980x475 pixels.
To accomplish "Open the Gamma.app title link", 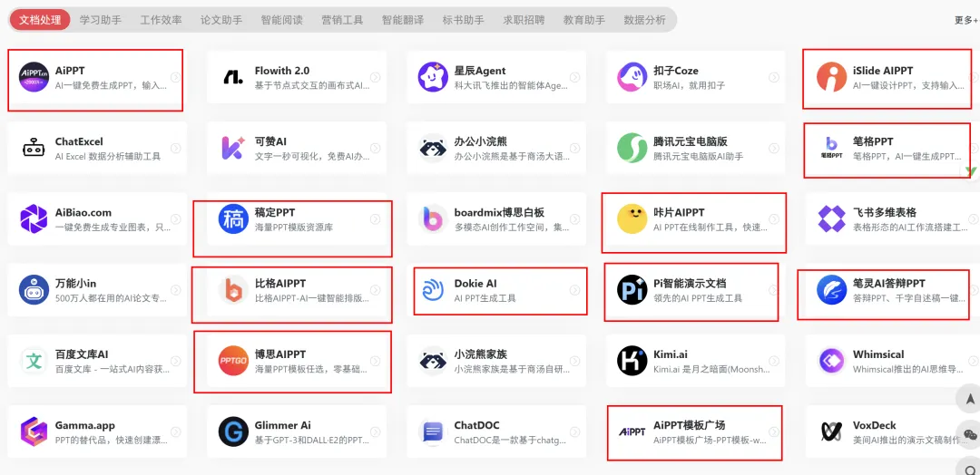I will 85,426.
